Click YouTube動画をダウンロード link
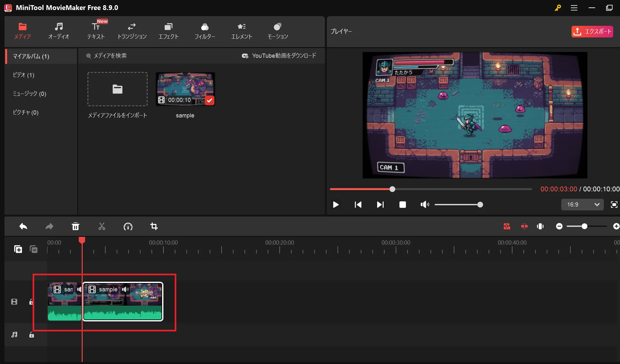 [x=279, y=56]
